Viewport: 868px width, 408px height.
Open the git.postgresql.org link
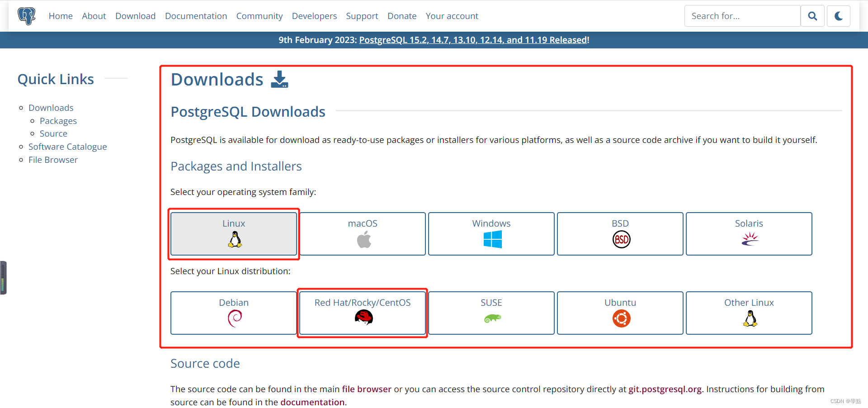point(665,389)
